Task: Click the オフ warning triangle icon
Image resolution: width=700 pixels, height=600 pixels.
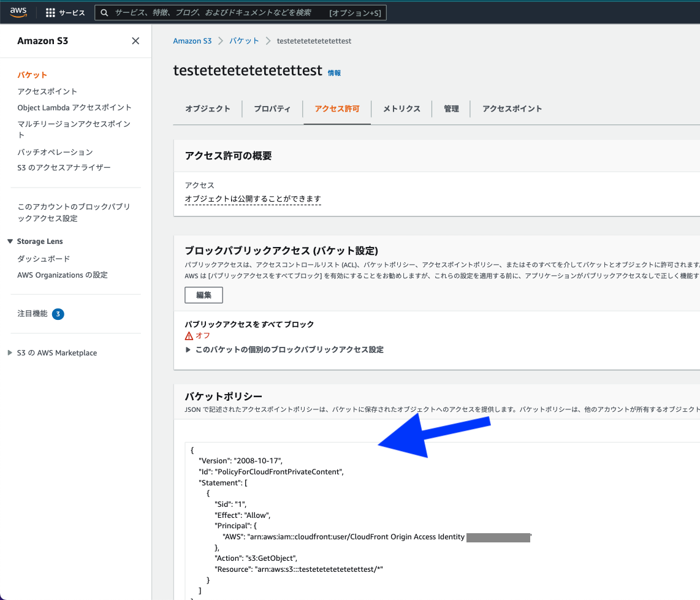Action: pos(189,336)
